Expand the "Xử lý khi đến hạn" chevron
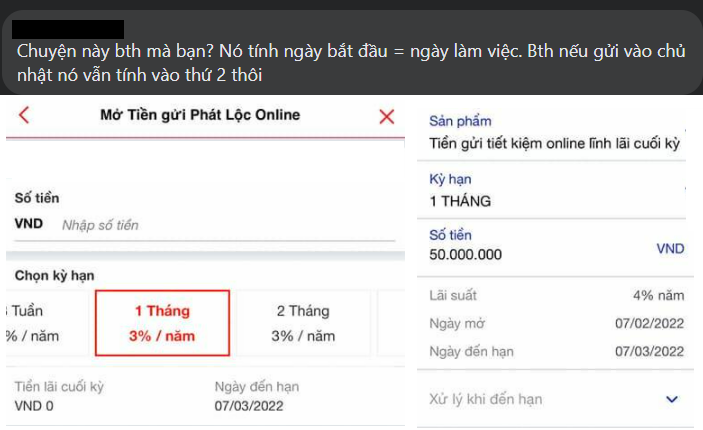 point(671,399)
